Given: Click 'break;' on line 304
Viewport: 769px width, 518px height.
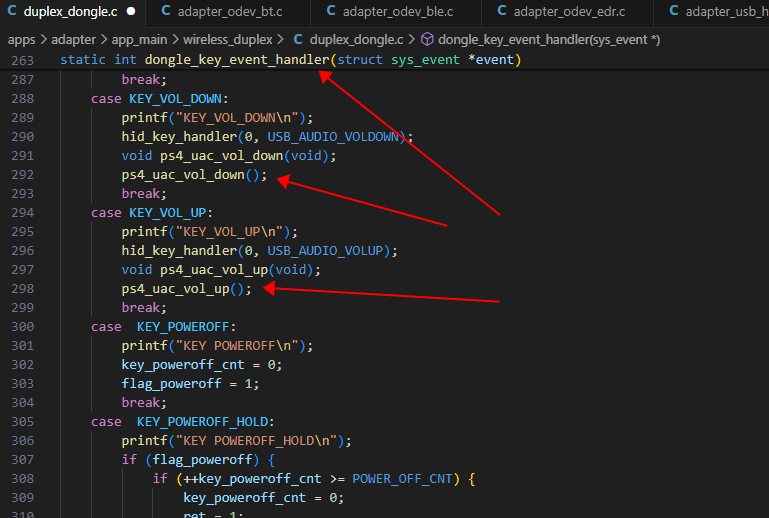Looking at the screenshot, I should click(144, 403).
